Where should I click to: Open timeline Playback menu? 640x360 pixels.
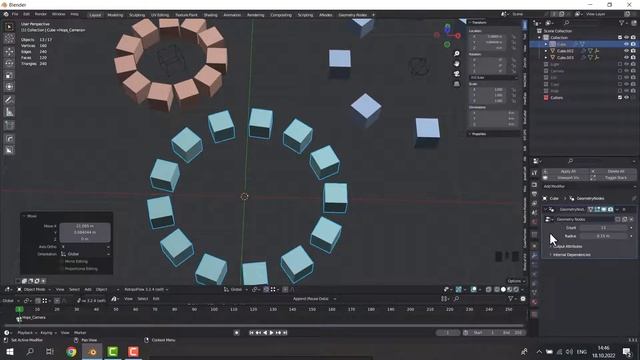pos(26,333)
